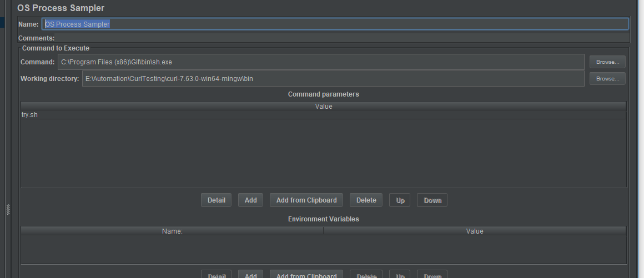Add environment variable from Clipboard
Viewport: 644px width, 278px height.
(x=306, y=275)
